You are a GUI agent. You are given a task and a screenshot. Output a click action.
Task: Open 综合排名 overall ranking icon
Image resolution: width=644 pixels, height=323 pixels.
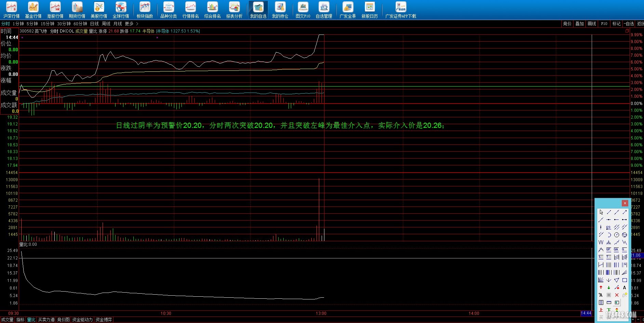[x=212, y=10]
